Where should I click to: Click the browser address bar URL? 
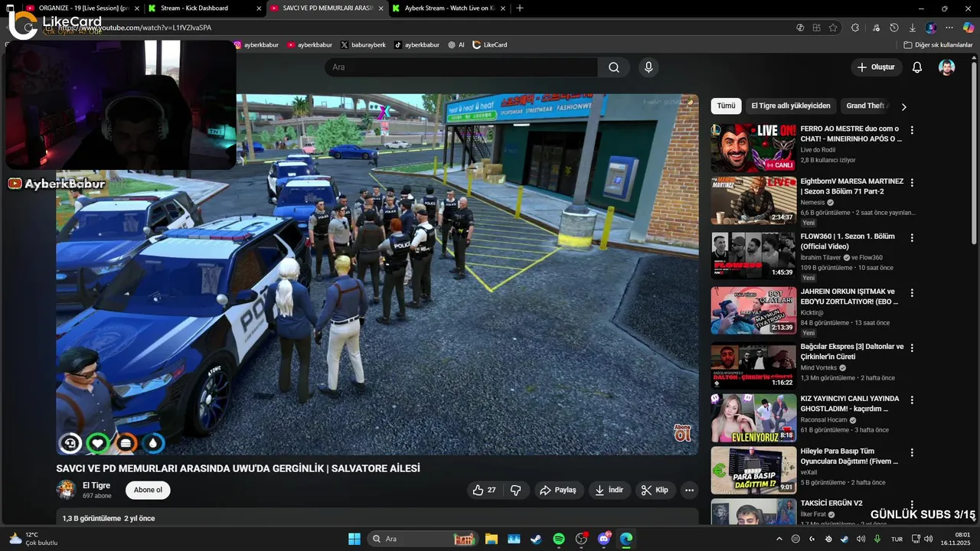click(x=135, y=28)
